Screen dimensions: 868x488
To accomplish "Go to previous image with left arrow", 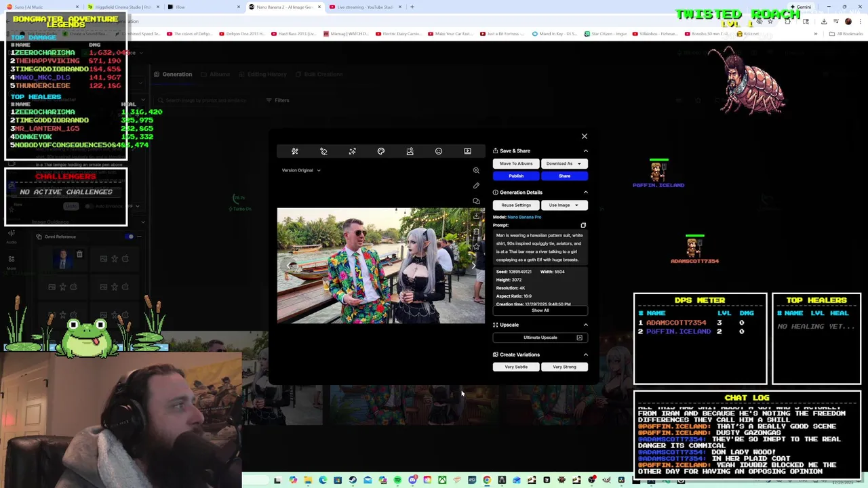I will (x=288, y=266).
